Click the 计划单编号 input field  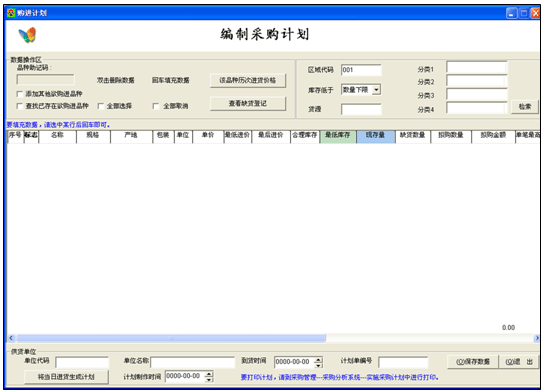point(403,362)
